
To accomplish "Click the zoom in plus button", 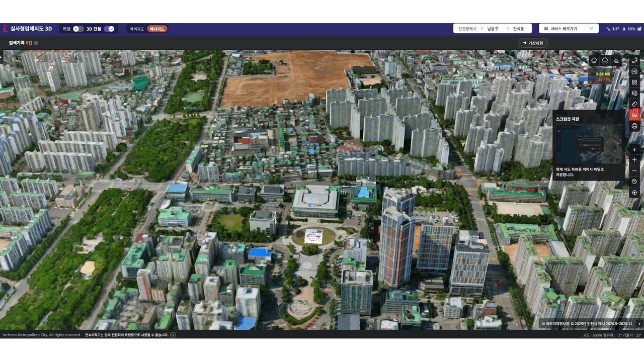I will (634, 160).
